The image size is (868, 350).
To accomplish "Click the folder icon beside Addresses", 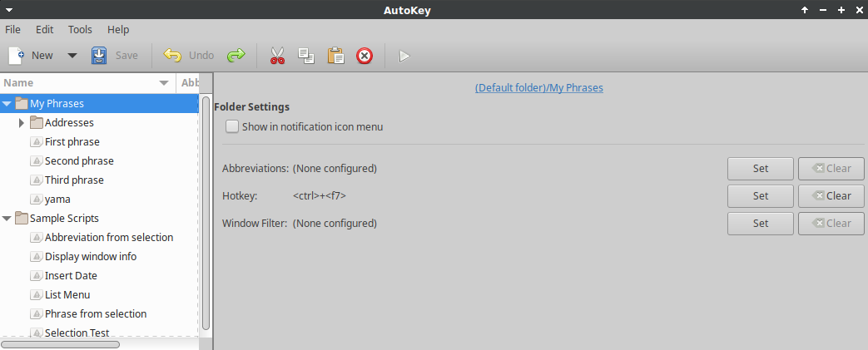I will [x=37, y=123].
